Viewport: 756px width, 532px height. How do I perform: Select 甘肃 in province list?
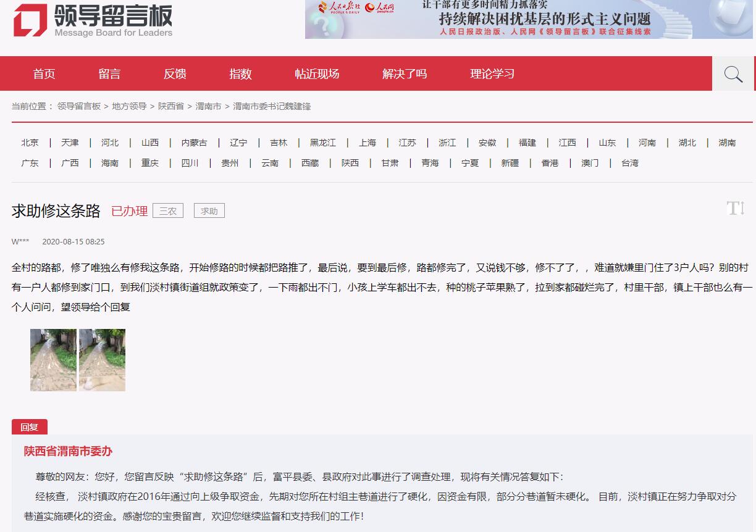tap(390, 163)
